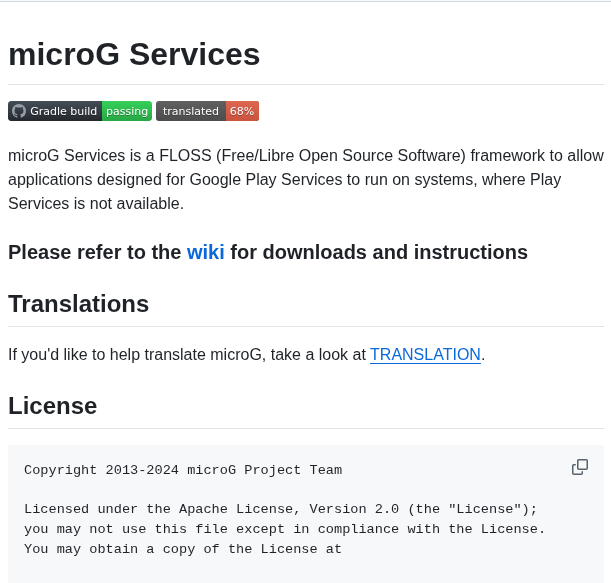Click the 'Copyright 2013-2024 microG Project Team' line
Viewport: 611px width, 583px height.
pyautogui.click(x=183, y=470)
